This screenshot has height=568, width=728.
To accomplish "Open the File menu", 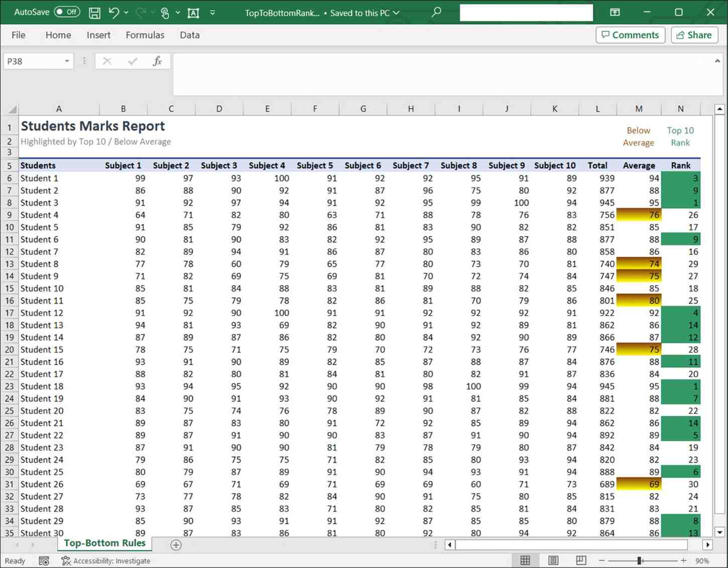I will [x=19, y=35].
